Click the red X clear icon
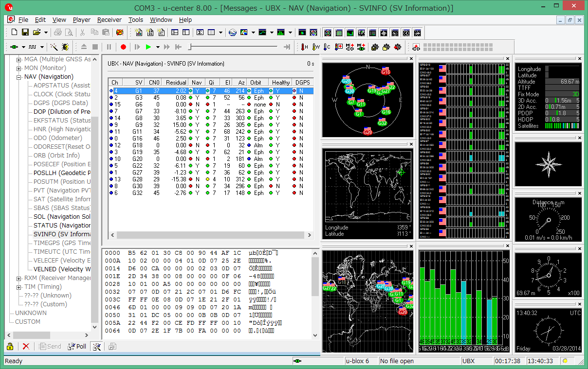This screenshot has width=588, height=369. [26, 346]
